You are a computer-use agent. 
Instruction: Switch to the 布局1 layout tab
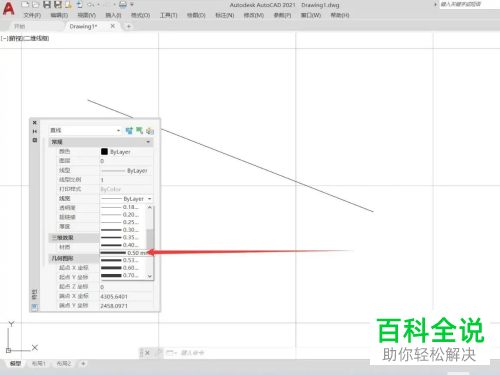pos(39,363)
